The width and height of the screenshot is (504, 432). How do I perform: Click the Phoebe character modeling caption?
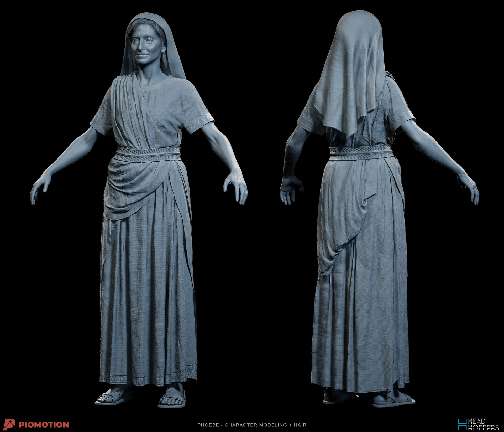pyautogui.click(x=252, y=425)
